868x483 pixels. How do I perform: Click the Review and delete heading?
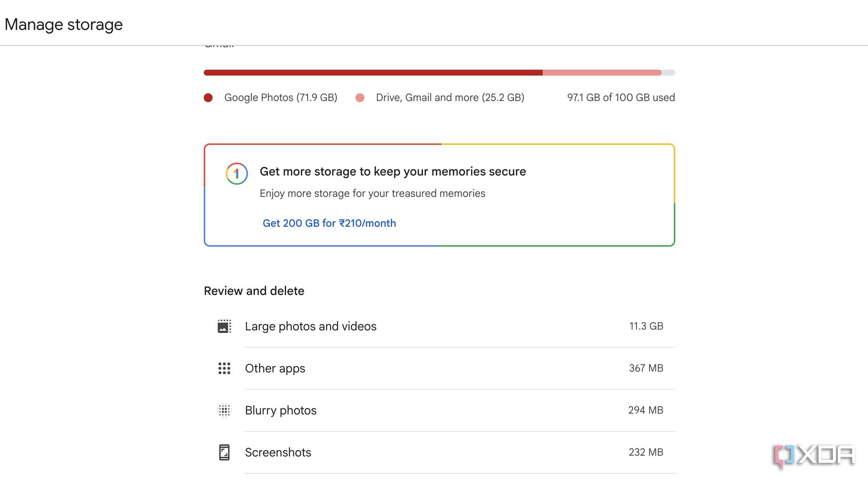(x=254, y=291)
